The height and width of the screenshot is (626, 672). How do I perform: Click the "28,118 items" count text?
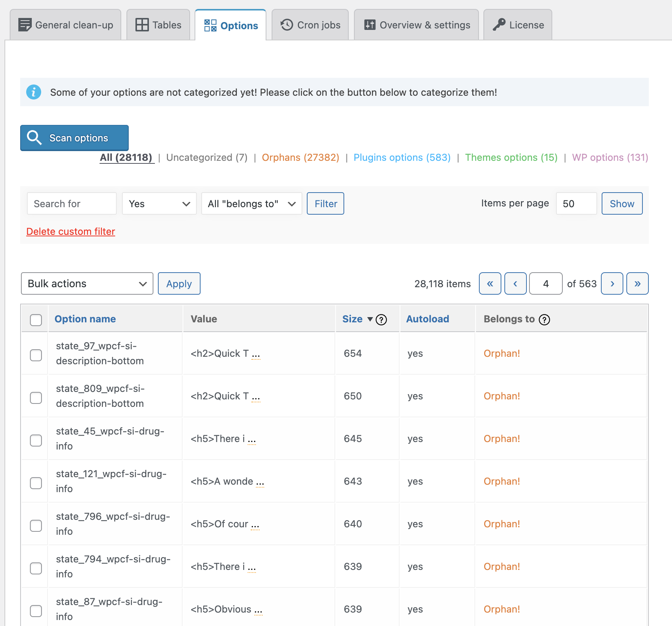click(443, 284)
